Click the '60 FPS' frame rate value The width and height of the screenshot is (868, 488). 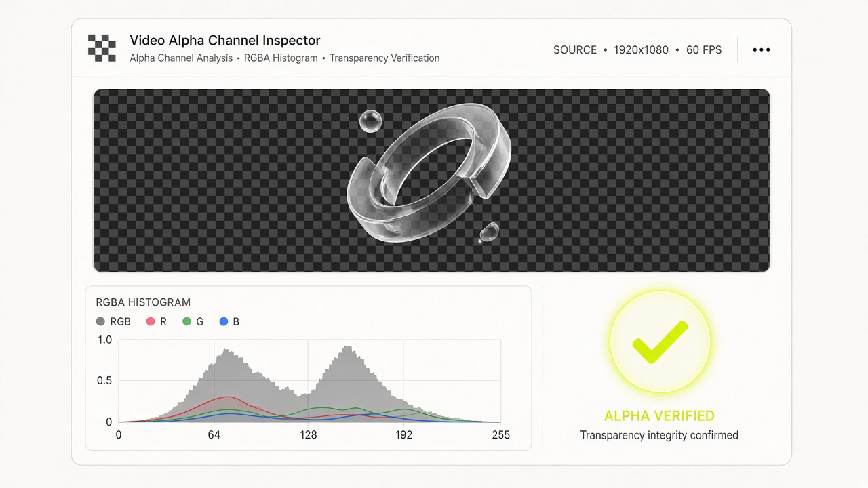pos(704,50)
